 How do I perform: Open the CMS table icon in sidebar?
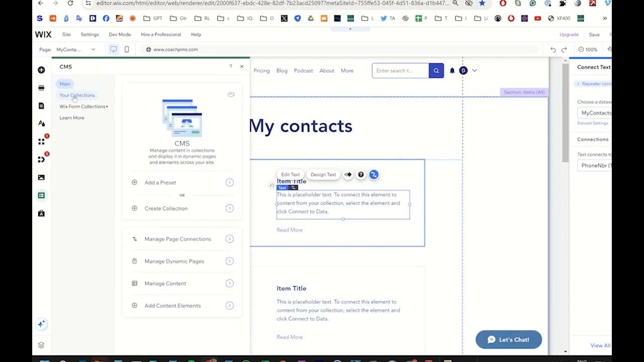click(41, 196)
